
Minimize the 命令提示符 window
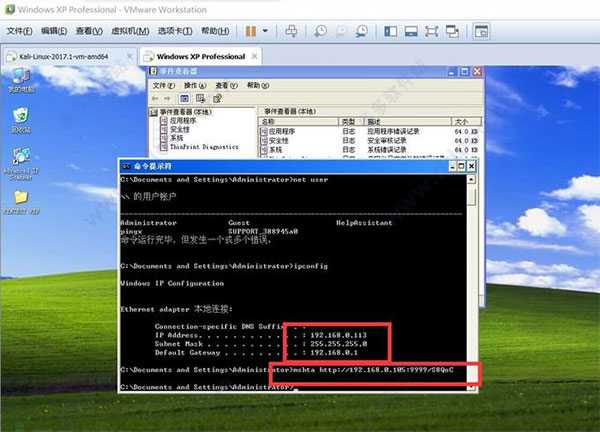tap(453, 166)
